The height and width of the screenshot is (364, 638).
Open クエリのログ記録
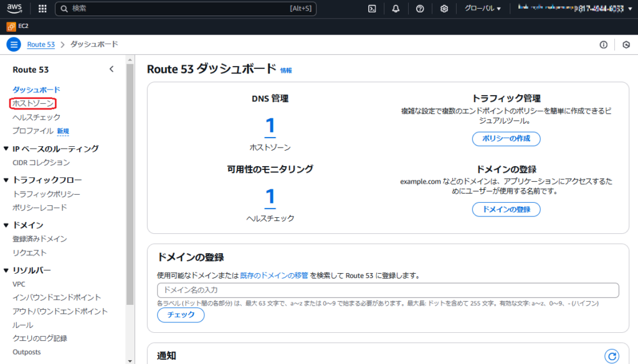39,338
